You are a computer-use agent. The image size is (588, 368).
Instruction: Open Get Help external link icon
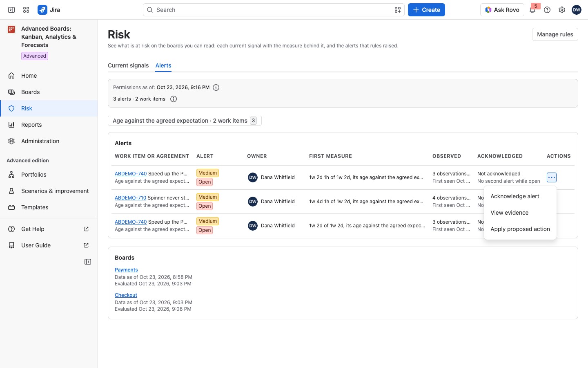86,229
